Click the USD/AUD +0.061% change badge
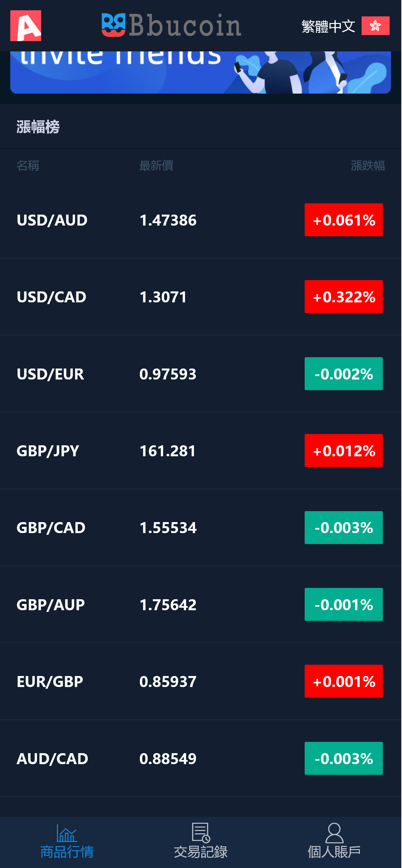 pos(343,220)
